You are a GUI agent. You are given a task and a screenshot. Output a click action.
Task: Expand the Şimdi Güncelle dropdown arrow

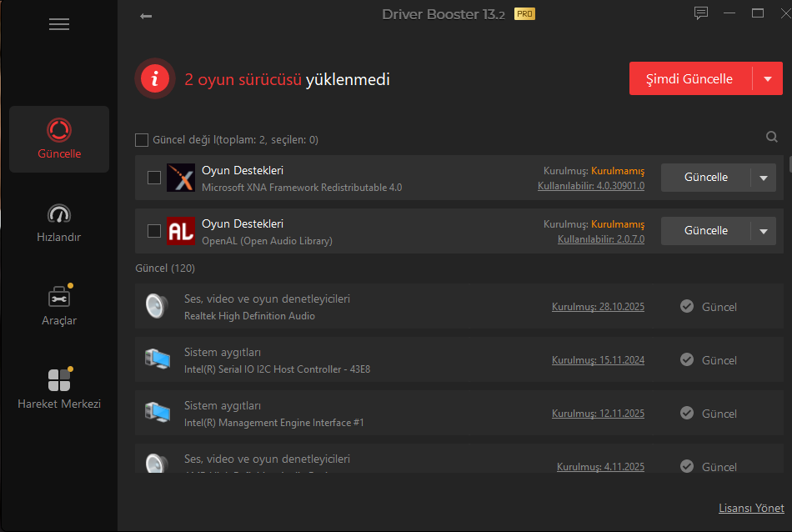pyautogui.click(x=768, y=79)
